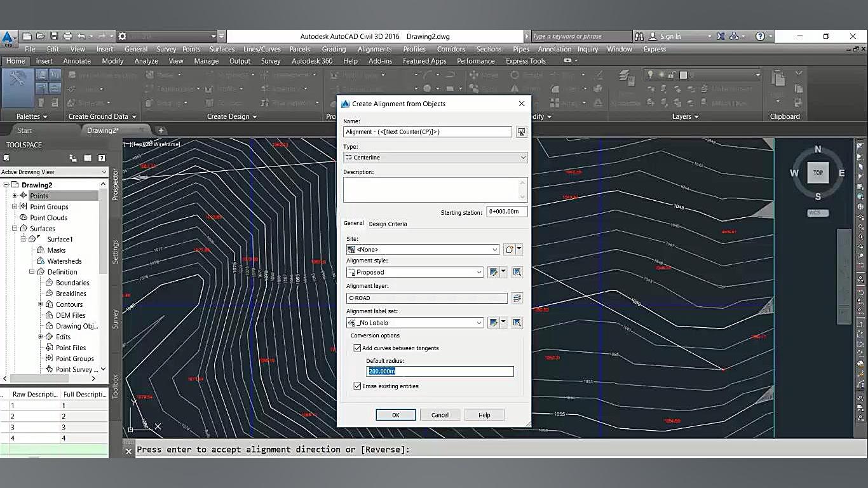Switch to the Annotate ribbon tab

[77, 61]
